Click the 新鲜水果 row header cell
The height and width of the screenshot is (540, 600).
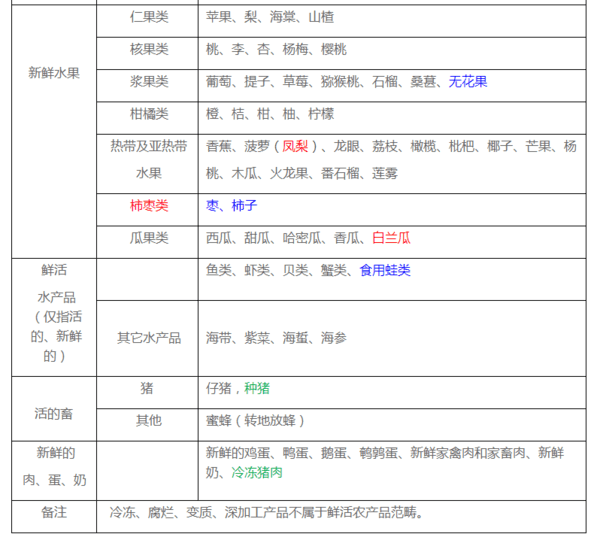point(54,72)
